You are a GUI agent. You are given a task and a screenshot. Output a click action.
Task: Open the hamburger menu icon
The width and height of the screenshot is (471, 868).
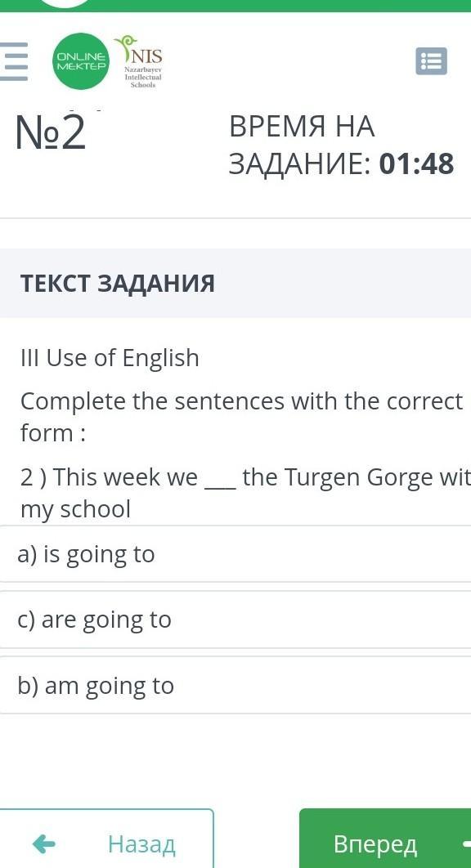[13, 61]
